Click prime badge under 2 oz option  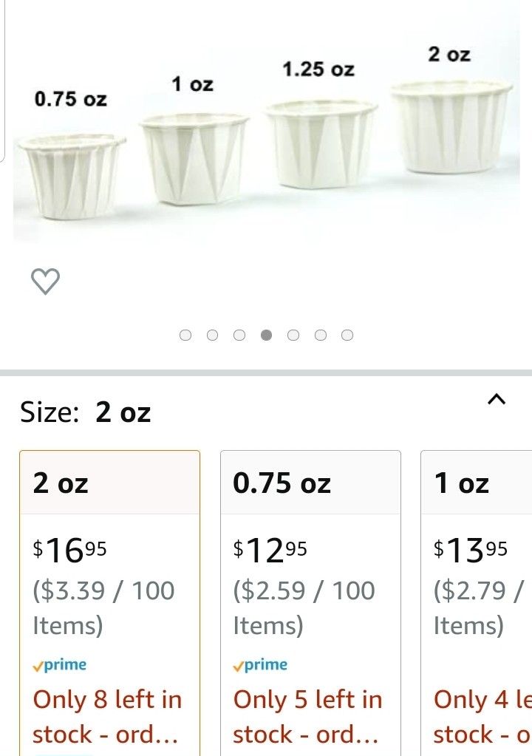61,665
